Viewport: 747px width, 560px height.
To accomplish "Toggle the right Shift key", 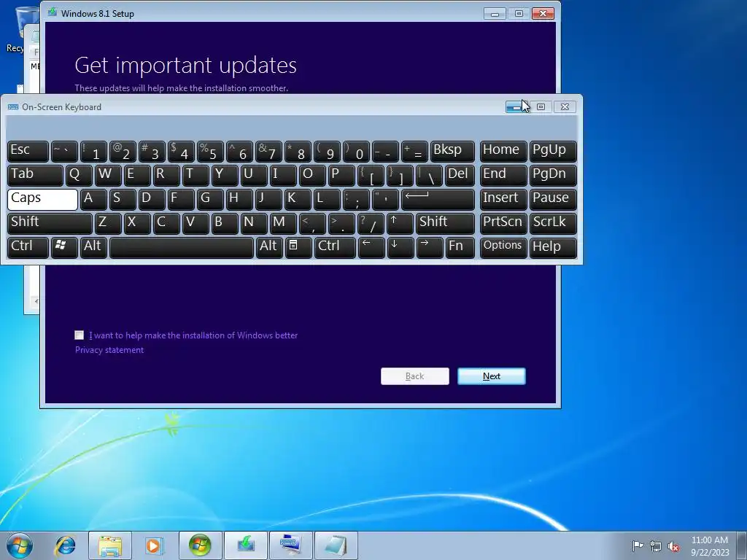I will tap(446, 223).
